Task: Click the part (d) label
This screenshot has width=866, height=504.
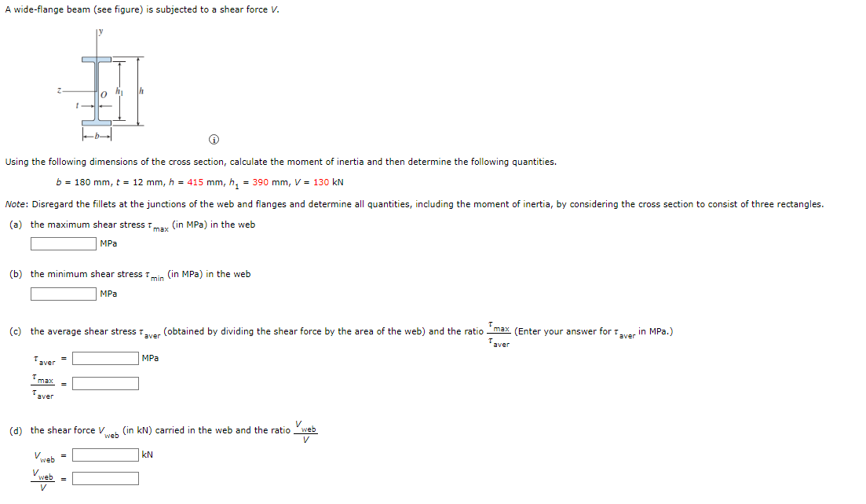Action: [16, 430]
